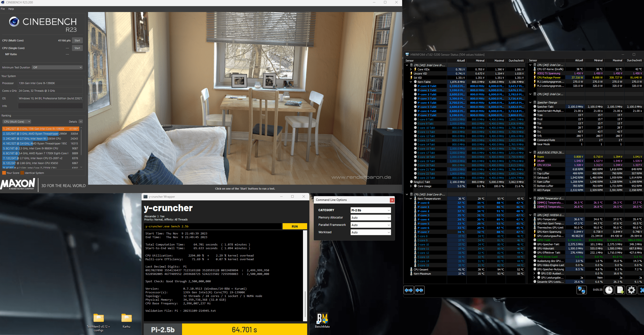Expand GPU D3D Auslast... node

tap(534, 273)
